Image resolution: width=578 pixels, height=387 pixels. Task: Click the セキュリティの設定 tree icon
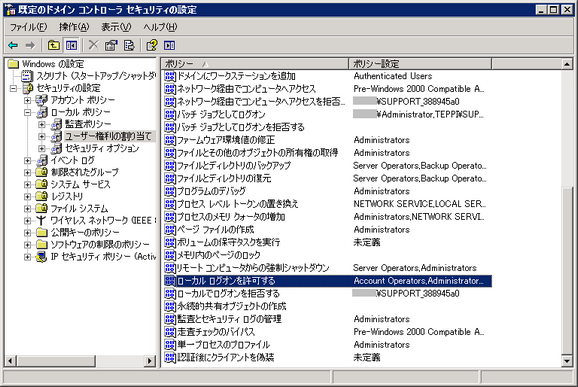tap(28, 88)
